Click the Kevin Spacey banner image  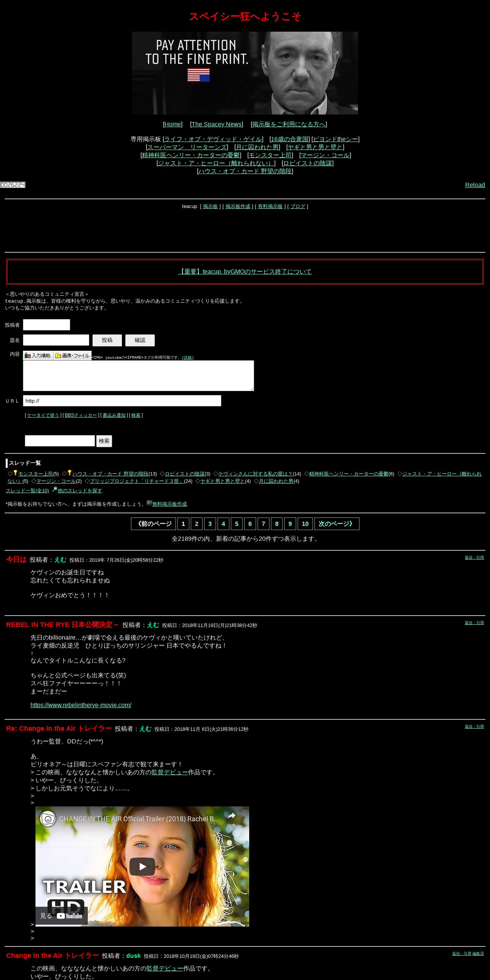coord(245,73)
